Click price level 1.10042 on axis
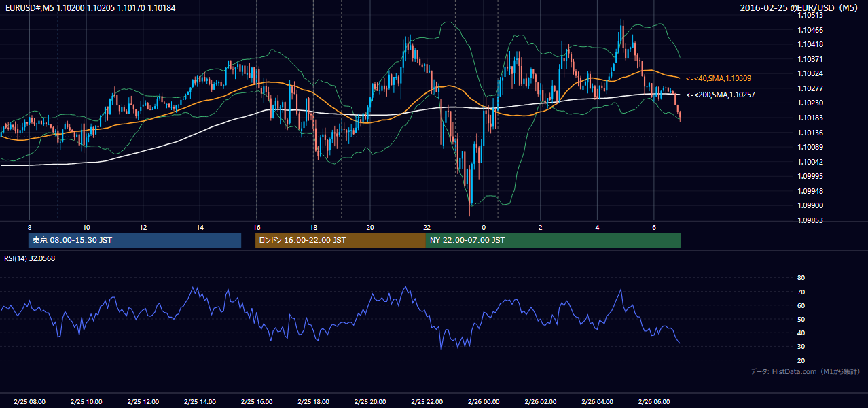 [810, 162]
